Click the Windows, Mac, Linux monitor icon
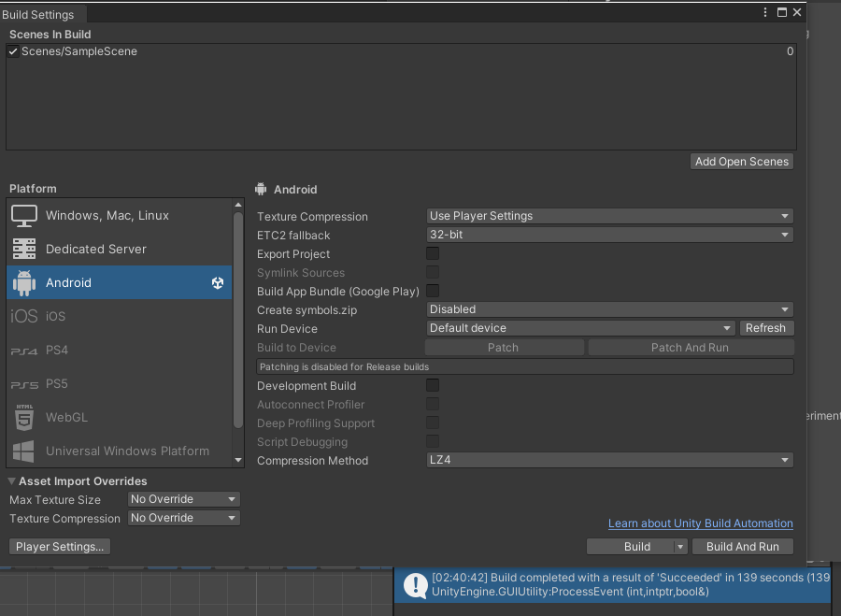Screen dimensions: 841x616 [x=24, y=216]
